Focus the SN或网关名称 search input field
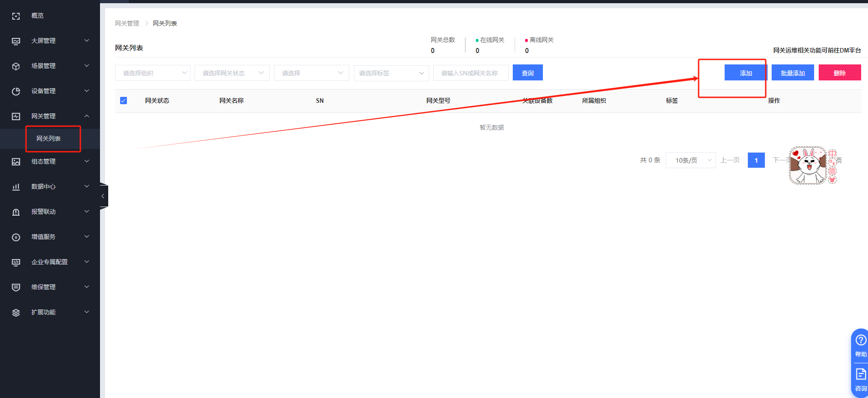This screenshot has width=868, height=398. pos(470,73)
